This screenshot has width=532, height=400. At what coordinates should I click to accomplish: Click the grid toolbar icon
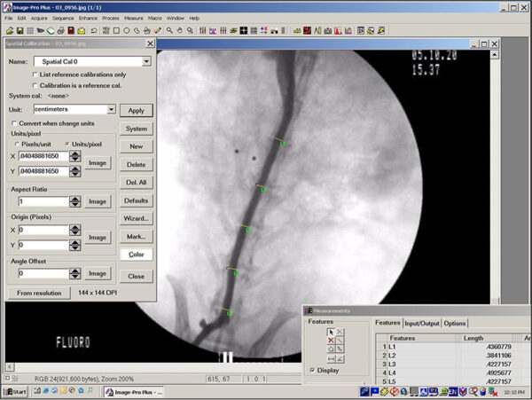[x=30, y=31]
